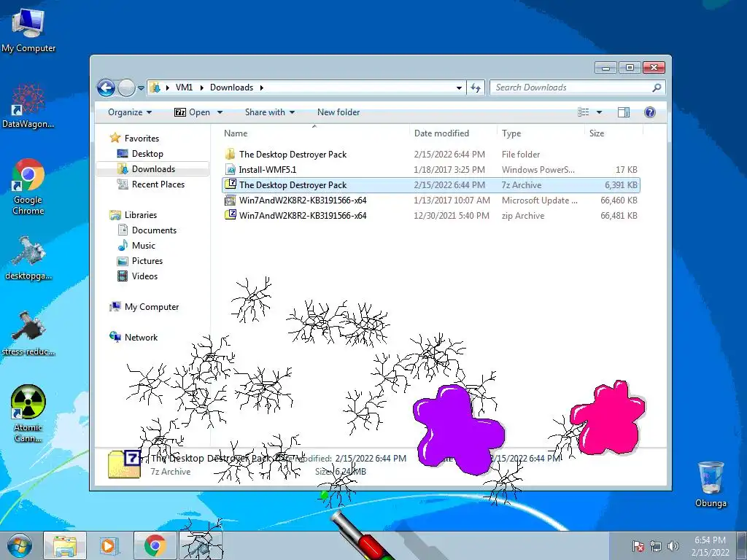The image size is (747, 560).
Task: Toggle the preview pane button
Action: [623, 112]
